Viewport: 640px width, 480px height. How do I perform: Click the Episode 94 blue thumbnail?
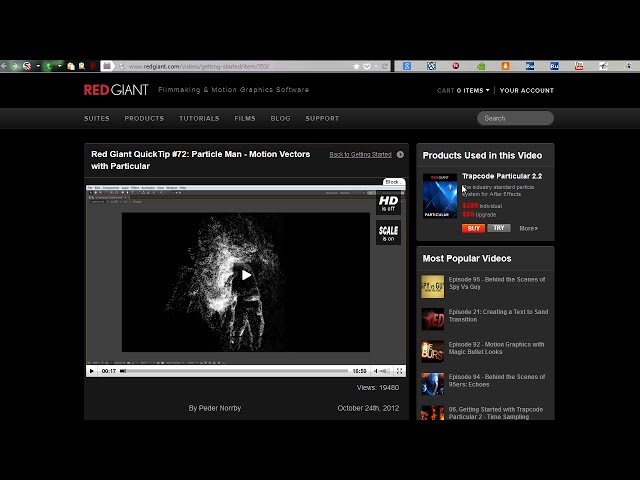click(x=433, y=384)
